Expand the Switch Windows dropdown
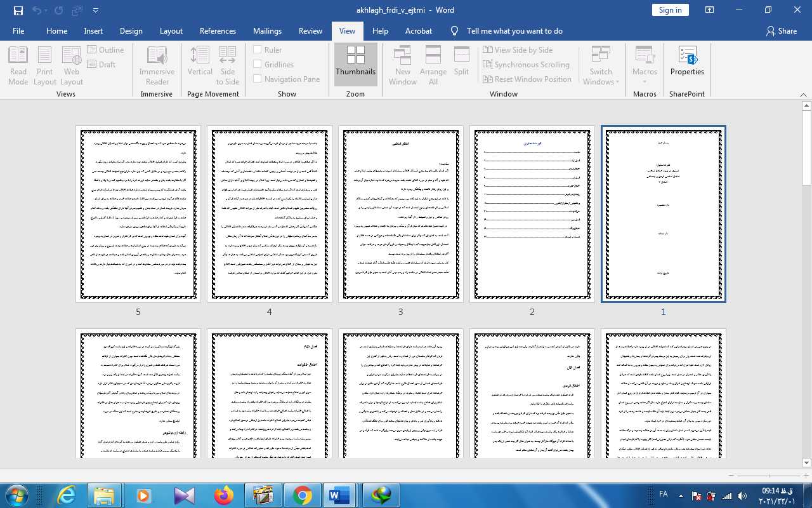This screenshot has height=508, width=812. point(601,81)
